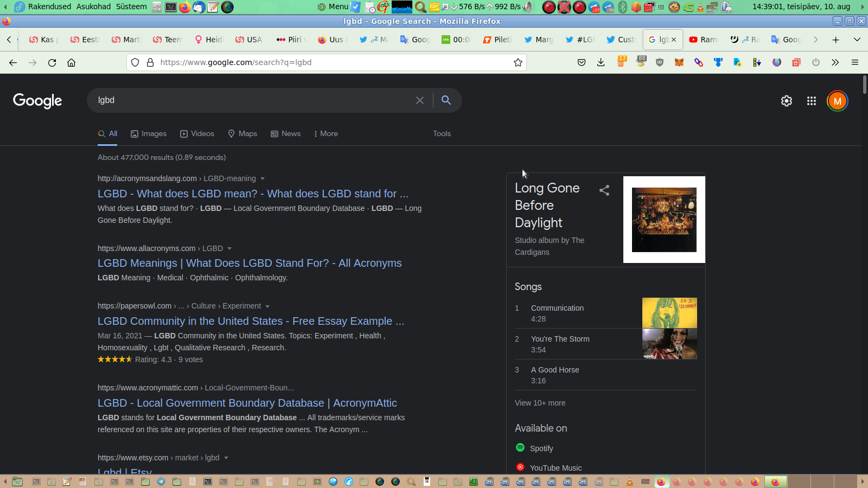
Task: List all Firefox tabs with the chevron
Action: coord(857,40)
